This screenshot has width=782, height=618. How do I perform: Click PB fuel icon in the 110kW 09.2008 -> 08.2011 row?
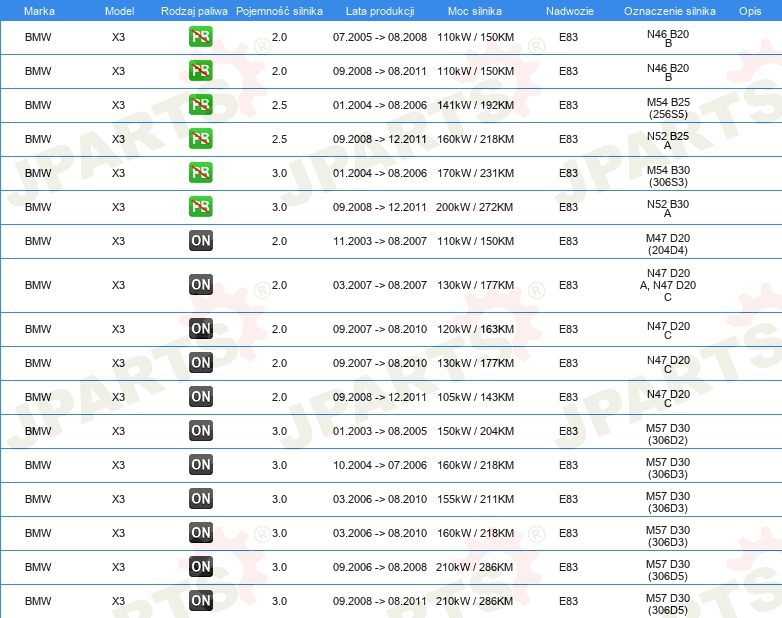point(200,70)
